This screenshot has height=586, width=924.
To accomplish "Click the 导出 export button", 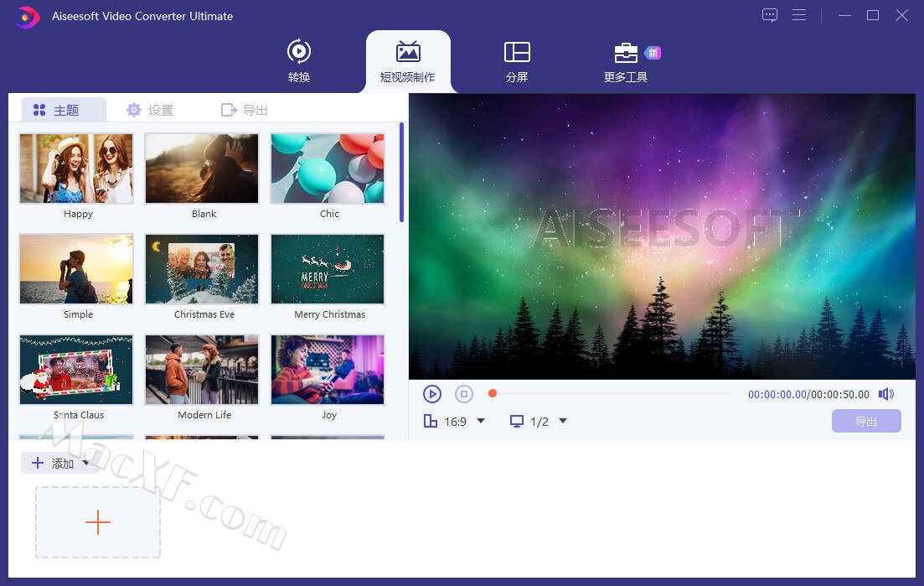I will click(x=866, y=421).
